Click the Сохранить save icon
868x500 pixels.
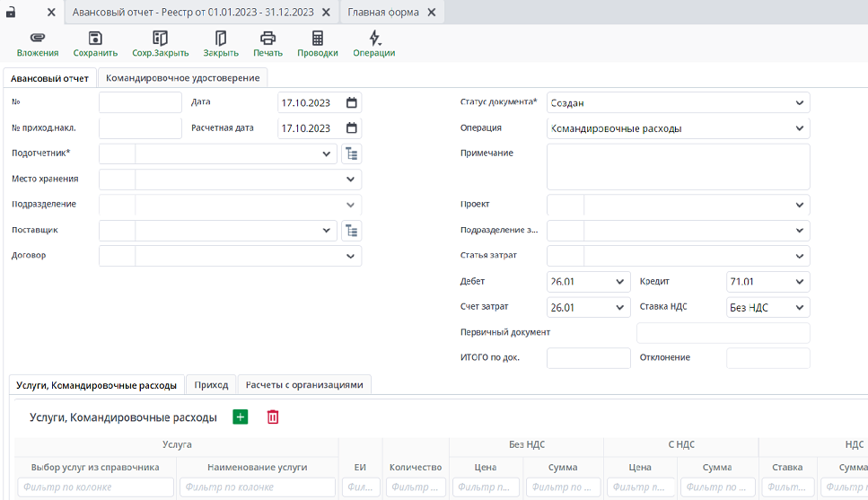point(95,39)
